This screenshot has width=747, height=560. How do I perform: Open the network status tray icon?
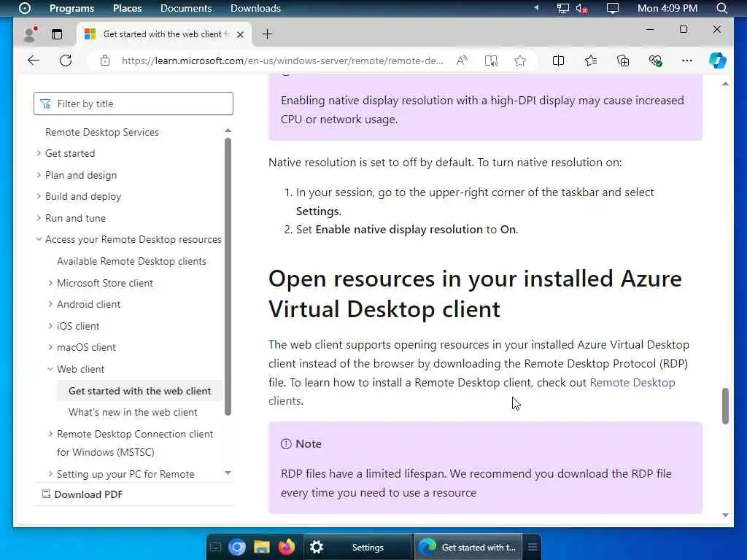tap(562, 8)
